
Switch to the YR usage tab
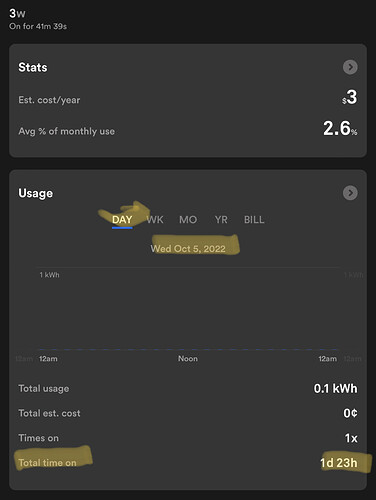(221, 220)
